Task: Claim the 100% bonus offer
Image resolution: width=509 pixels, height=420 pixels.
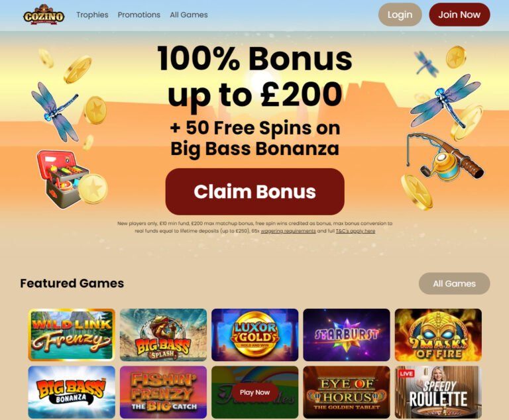Action: [x=254, y=191]
